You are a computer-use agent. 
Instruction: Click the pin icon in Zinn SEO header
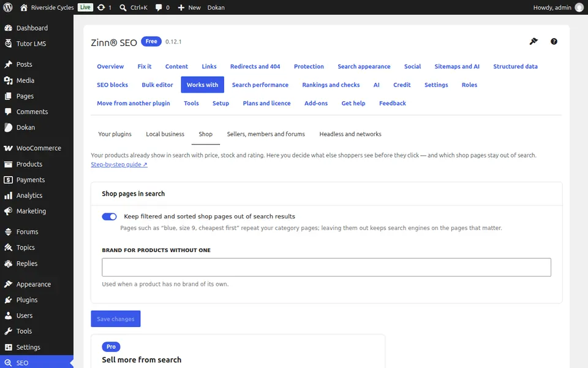pos(533,41)
